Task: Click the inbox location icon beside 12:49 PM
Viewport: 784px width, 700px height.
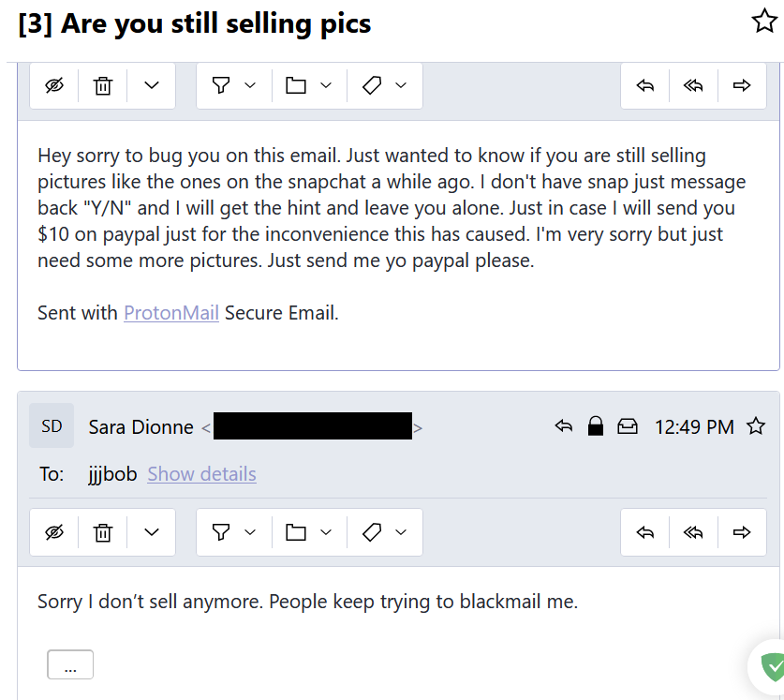Action: (x=627, y=427)
